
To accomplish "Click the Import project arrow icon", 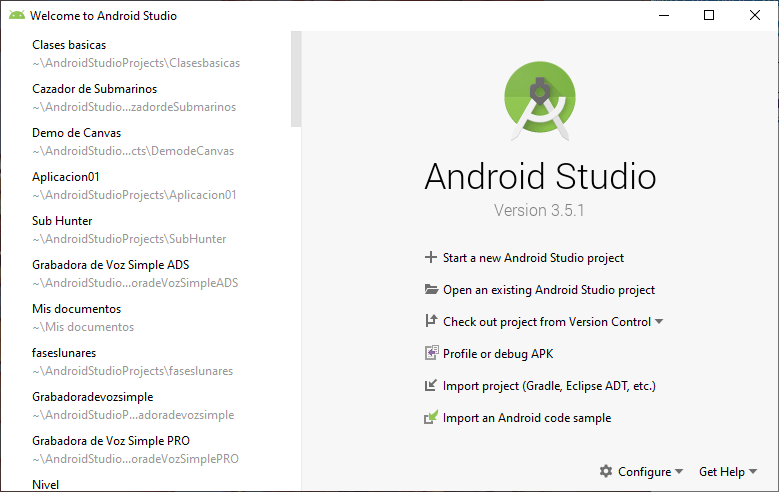I will [431, 386].
